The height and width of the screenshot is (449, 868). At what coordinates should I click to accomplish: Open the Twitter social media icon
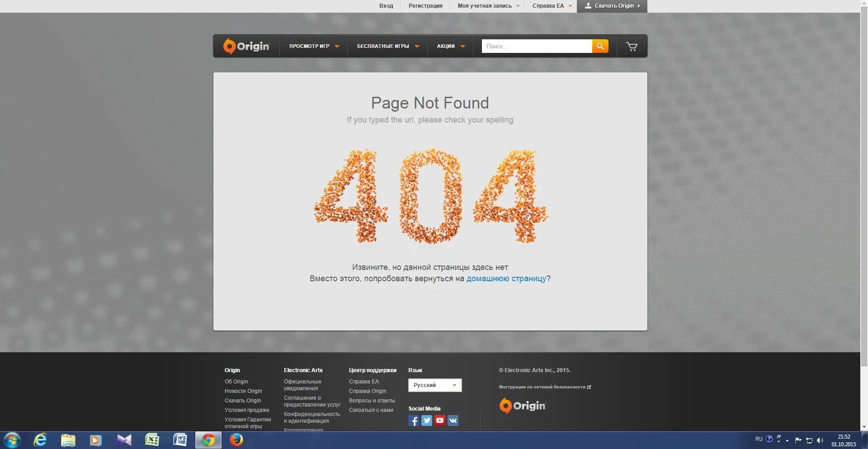tap(427, 421)
